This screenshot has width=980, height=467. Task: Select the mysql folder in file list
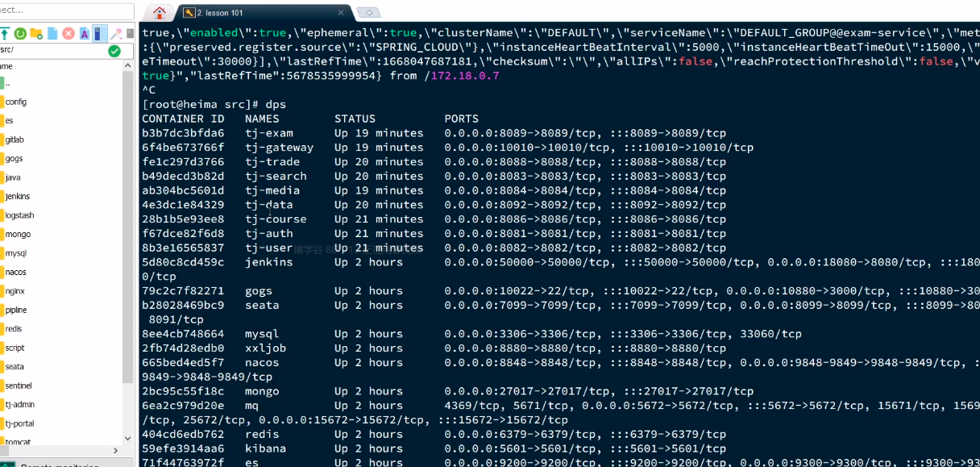[15, 253]
